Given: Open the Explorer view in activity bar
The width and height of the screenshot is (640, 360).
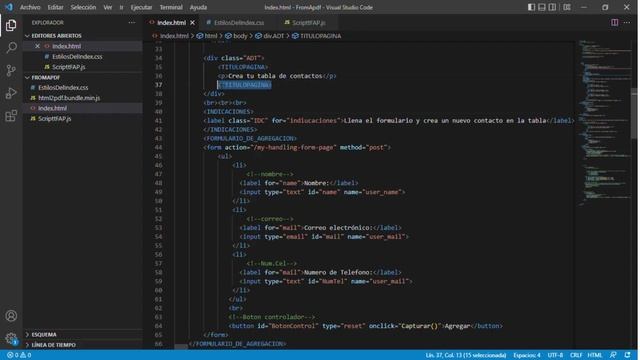Looking at the screenshot, I should tap(11, 25).
